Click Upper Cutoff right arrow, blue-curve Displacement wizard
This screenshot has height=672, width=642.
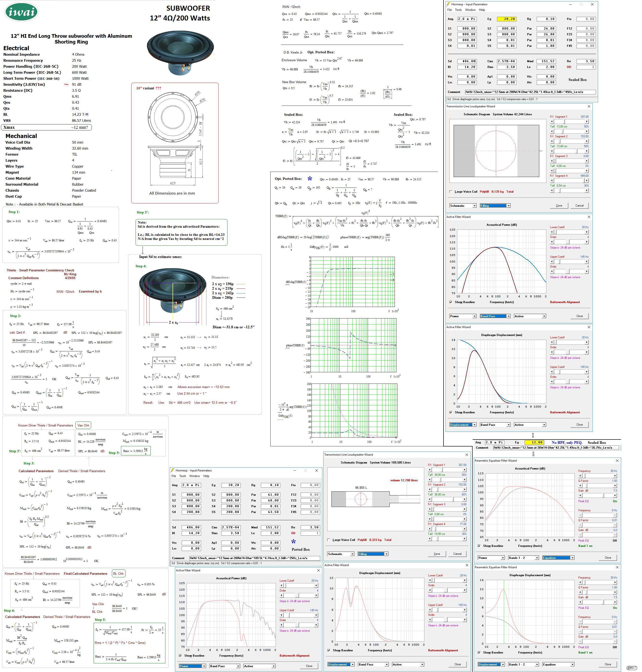(587, 372)
